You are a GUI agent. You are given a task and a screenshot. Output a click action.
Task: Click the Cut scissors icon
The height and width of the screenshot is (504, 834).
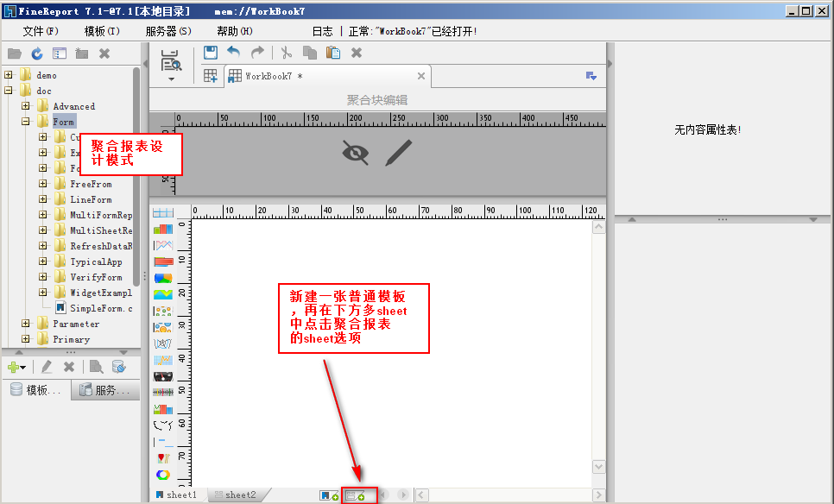(286, 53)
